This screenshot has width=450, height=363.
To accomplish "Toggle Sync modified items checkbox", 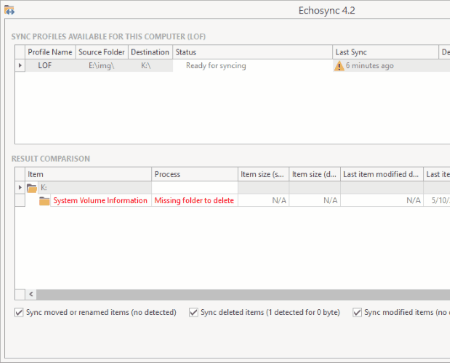I will pyautogui.click(x=357, y=312).
